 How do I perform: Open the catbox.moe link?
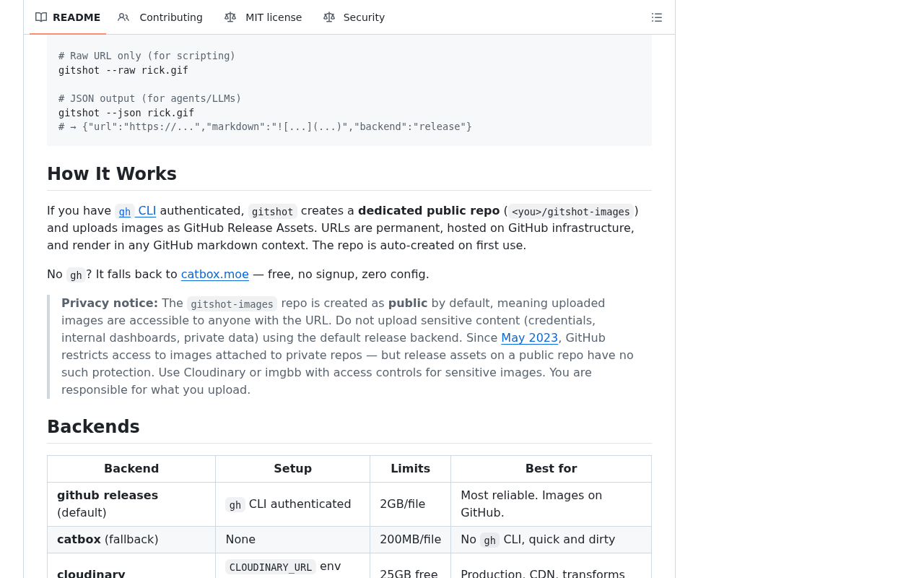tap(215, 275)
